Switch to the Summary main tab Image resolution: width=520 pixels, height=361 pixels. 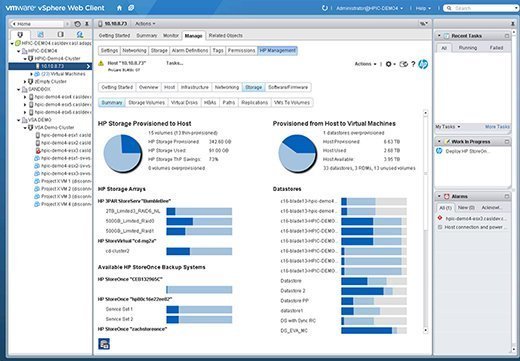tap(146, 35)
